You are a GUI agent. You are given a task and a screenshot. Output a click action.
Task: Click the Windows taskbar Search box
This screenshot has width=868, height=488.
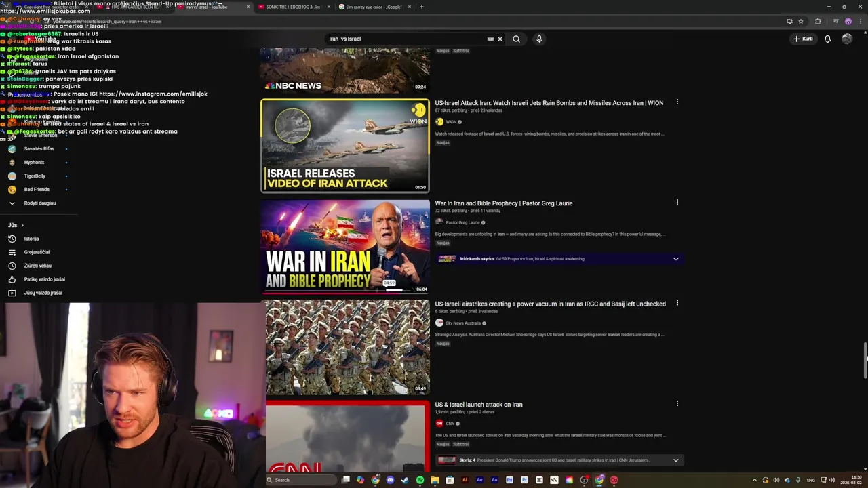tap(300, 480)
